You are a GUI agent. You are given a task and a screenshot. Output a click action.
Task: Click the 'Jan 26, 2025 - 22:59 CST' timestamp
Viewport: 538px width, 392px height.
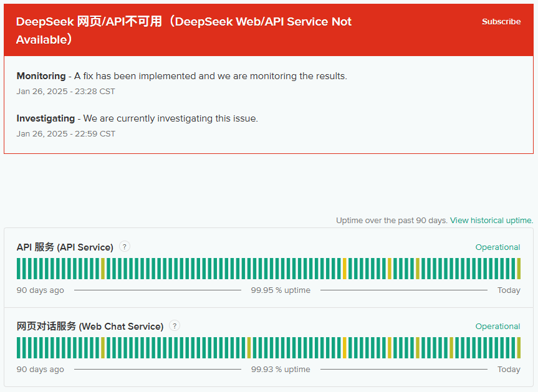tap(66, 134)
